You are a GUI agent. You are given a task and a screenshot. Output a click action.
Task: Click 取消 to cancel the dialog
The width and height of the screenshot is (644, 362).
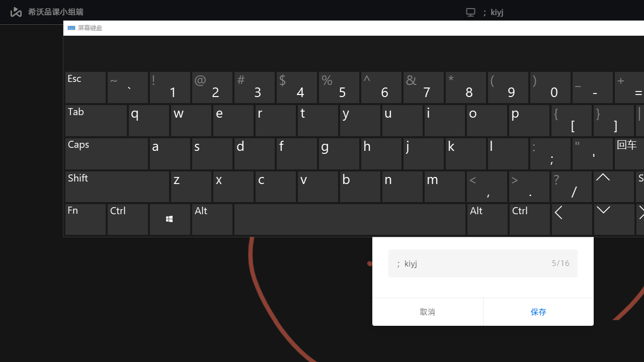pyautogui.click(x=427, y=312)
